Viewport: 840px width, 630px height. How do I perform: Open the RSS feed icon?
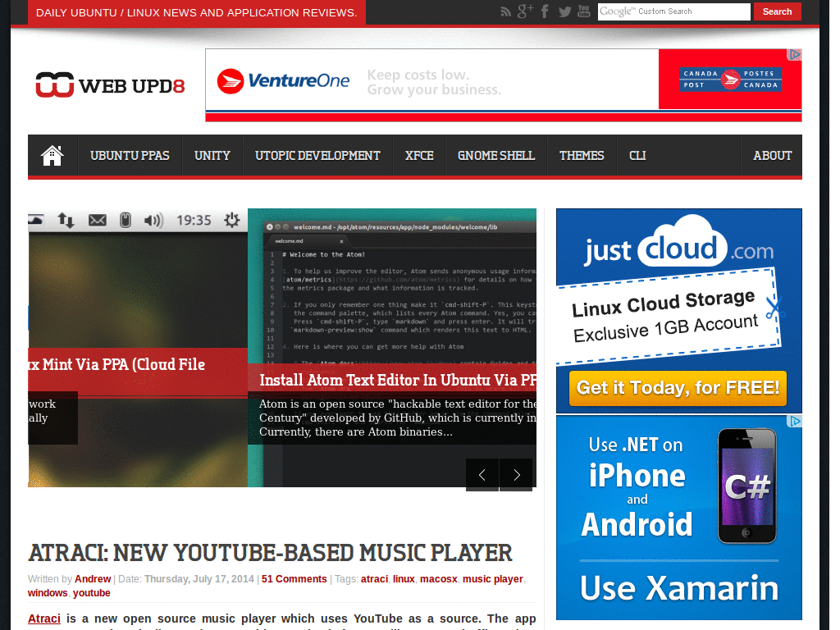(505, 11)
